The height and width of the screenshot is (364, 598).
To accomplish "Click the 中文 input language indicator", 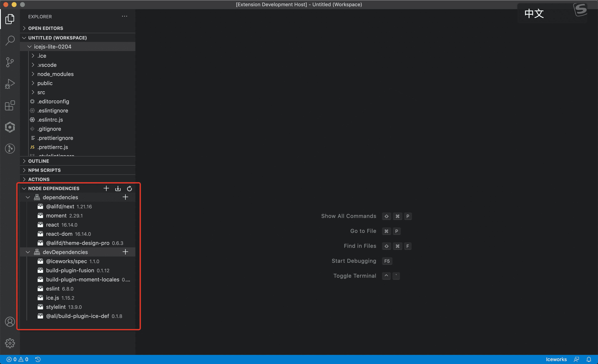I will [534, 13].
